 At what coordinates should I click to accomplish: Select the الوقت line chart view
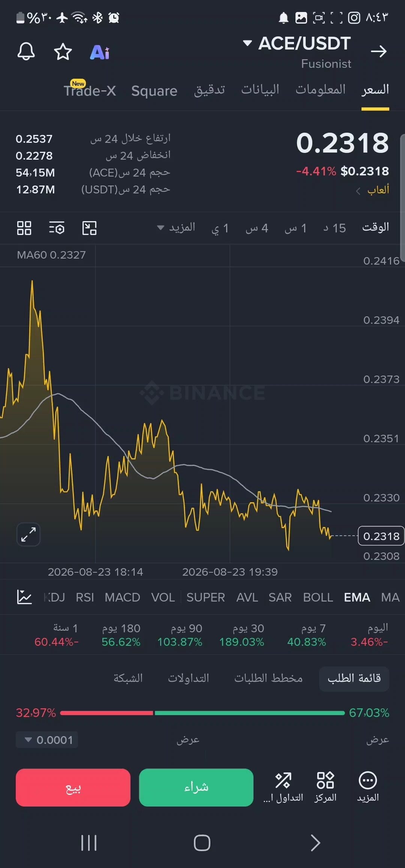click(375, 227)
